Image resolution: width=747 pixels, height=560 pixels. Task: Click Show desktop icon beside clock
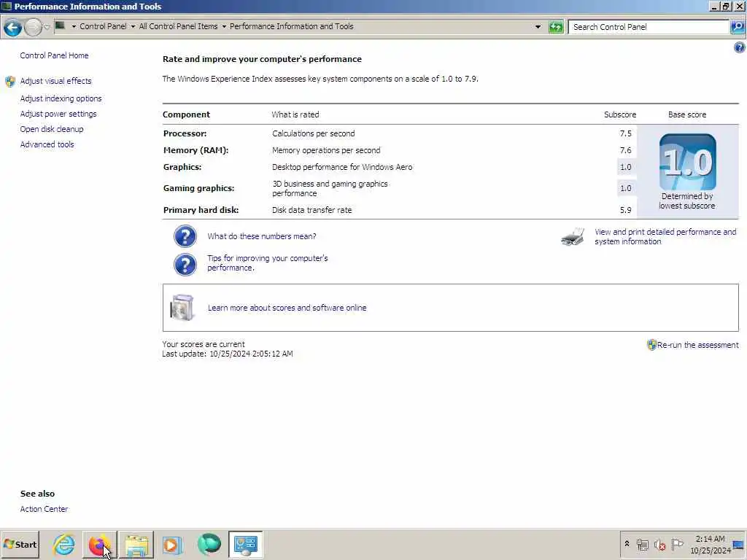738,544
